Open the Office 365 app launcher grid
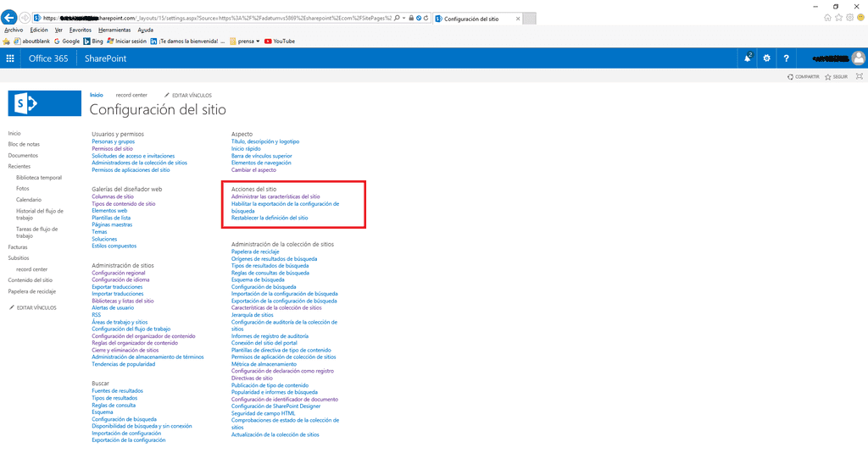This screenshot has height=470, width=868. 10,58
